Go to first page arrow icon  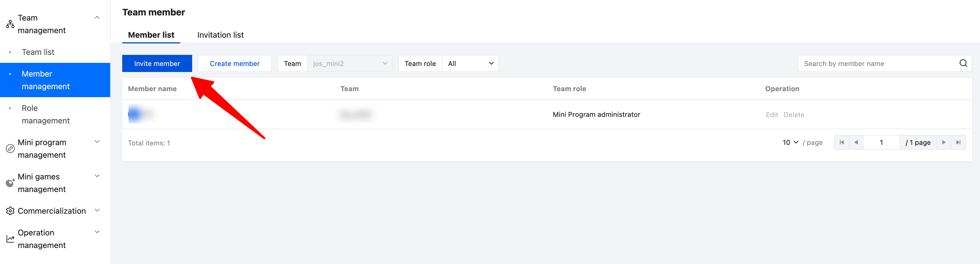[x=842, y=143]
